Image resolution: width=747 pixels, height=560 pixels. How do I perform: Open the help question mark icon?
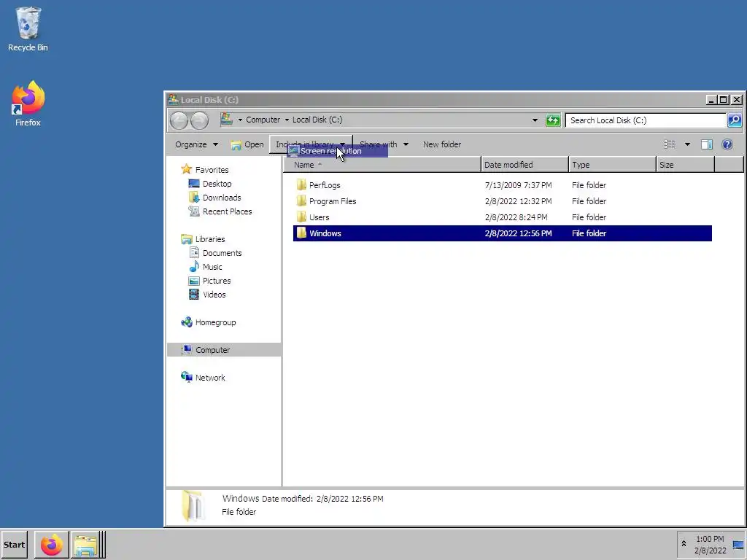pos(727,144)
